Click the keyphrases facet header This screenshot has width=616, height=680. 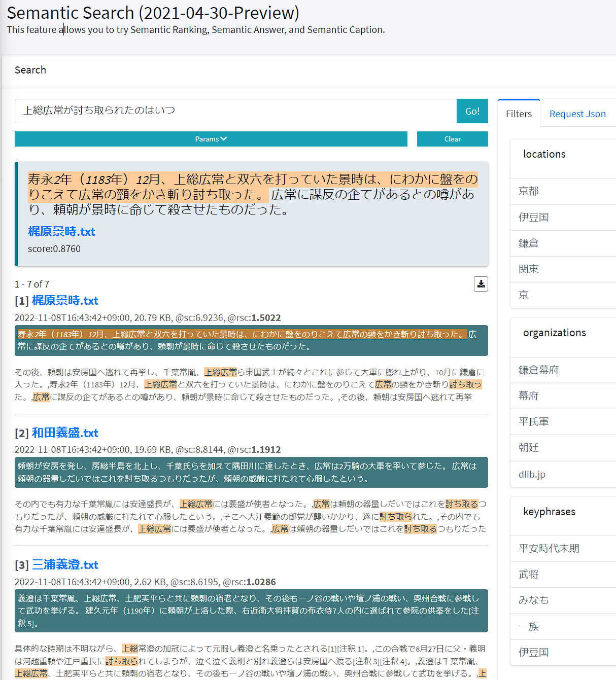click(549, 512)
